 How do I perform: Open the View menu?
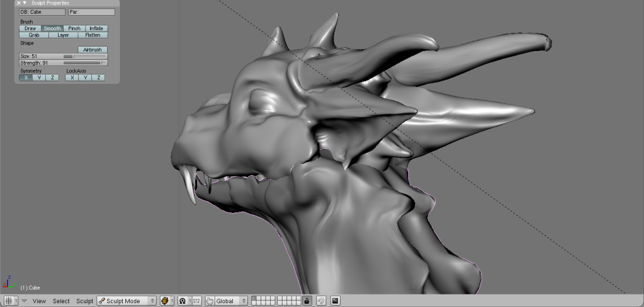pyautogui.click(x=39, y=301)
